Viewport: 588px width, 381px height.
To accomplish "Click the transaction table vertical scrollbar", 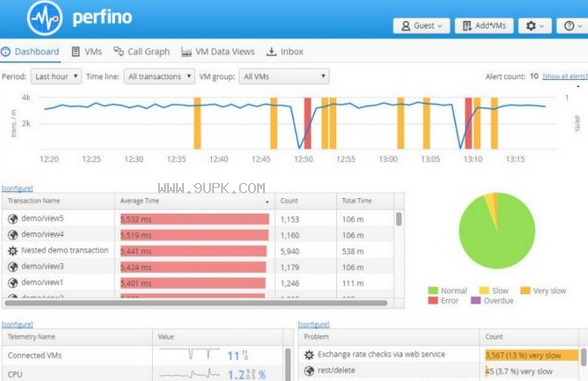I will tap(399, 219).
